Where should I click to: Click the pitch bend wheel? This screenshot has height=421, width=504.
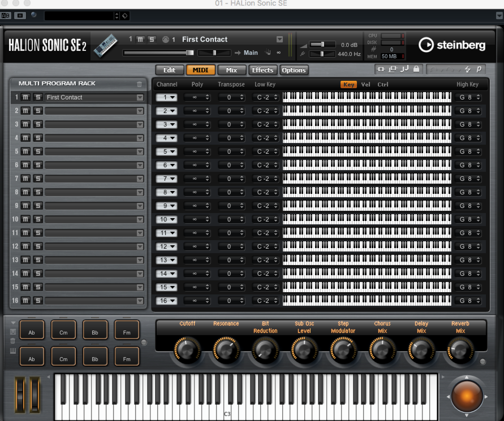20,395
